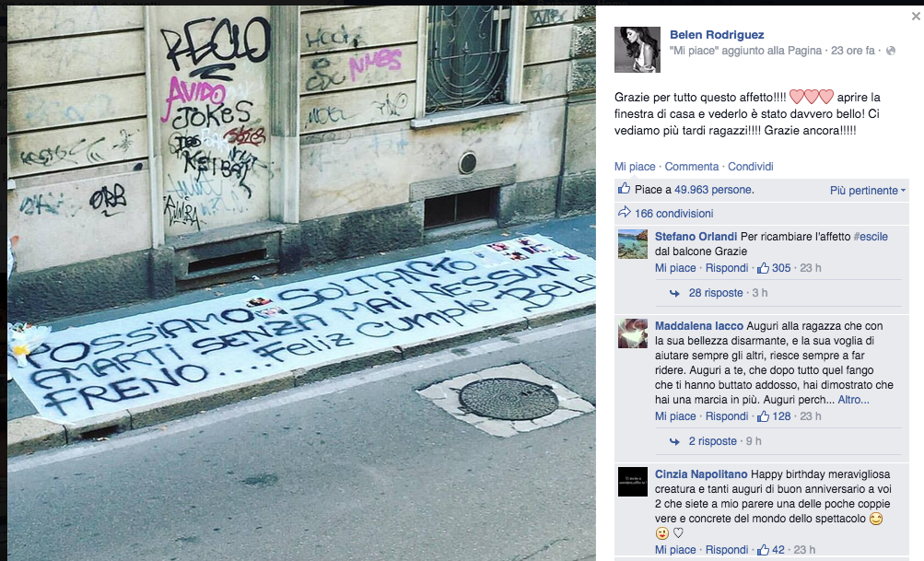924x561 pixels.
Task: Click Condividi to share the post
Action: pos(751,167)
